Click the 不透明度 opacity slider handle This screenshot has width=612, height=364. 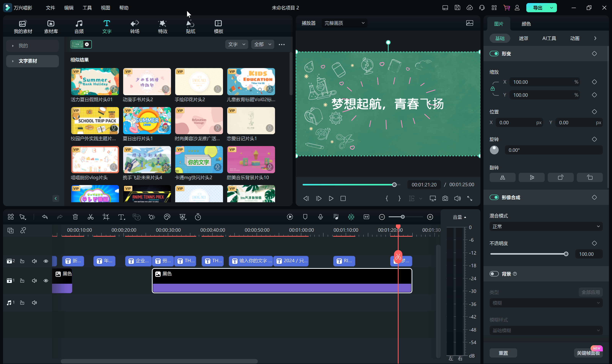[x=566, y=254]
